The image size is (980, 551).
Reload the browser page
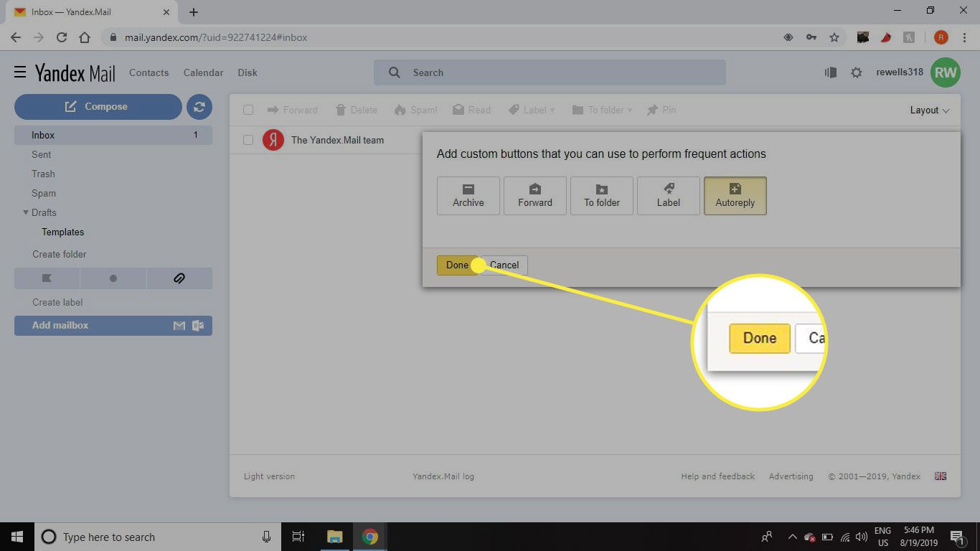coord(62,37)
